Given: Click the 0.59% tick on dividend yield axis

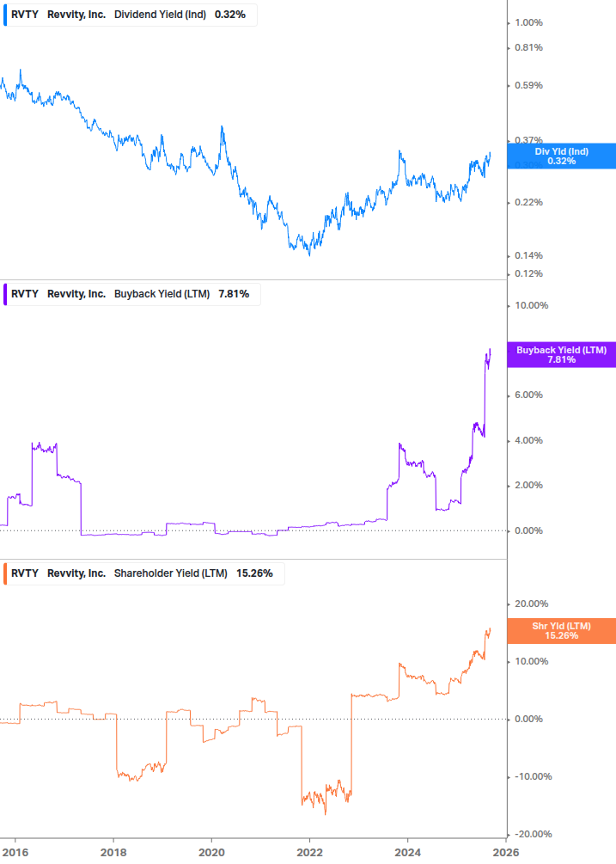Looking at the screenshot, I should point(528,85).
